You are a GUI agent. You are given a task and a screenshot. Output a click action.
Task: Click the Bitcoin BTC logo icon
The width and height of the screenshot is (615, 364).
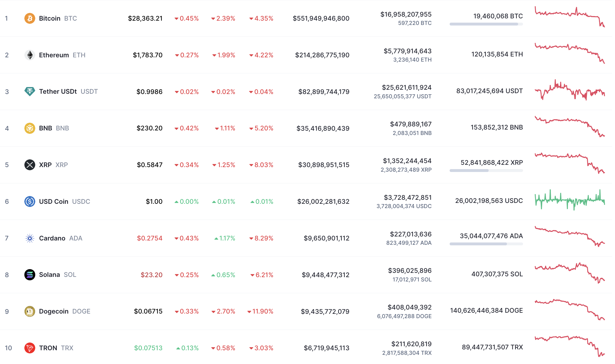pyautogui.click(x=30, y=18)
